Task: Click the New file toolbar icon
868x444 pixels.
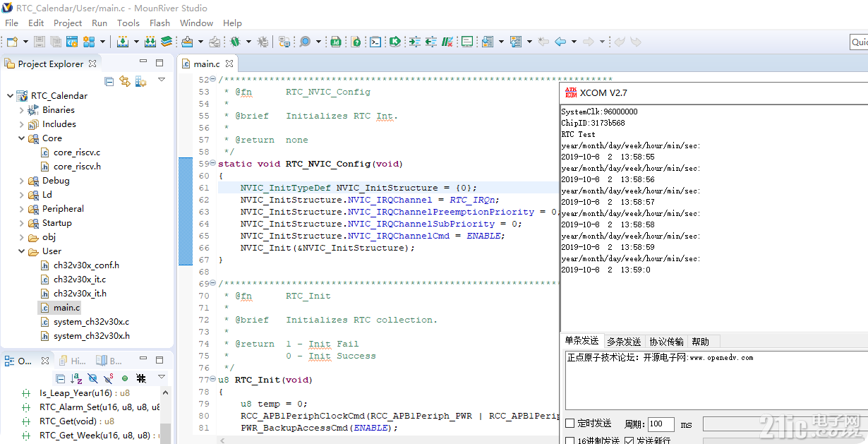Action: (x=11, y=42)
